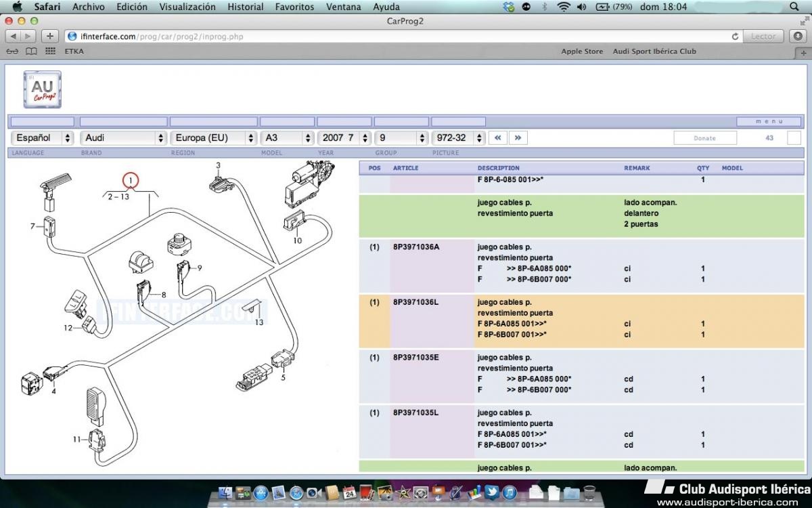Open Finder from the Dock

(225, 492)
